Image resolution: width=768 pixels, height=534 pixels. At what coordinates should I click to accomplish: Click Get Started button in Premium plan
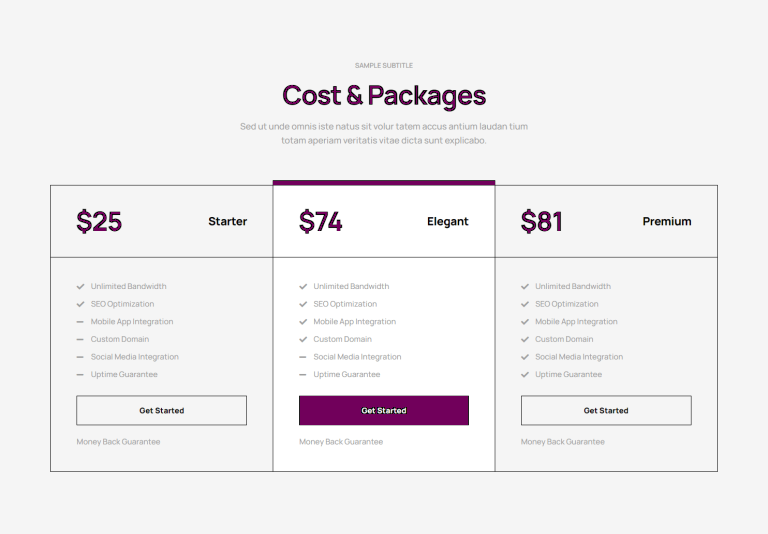[606, 411]
